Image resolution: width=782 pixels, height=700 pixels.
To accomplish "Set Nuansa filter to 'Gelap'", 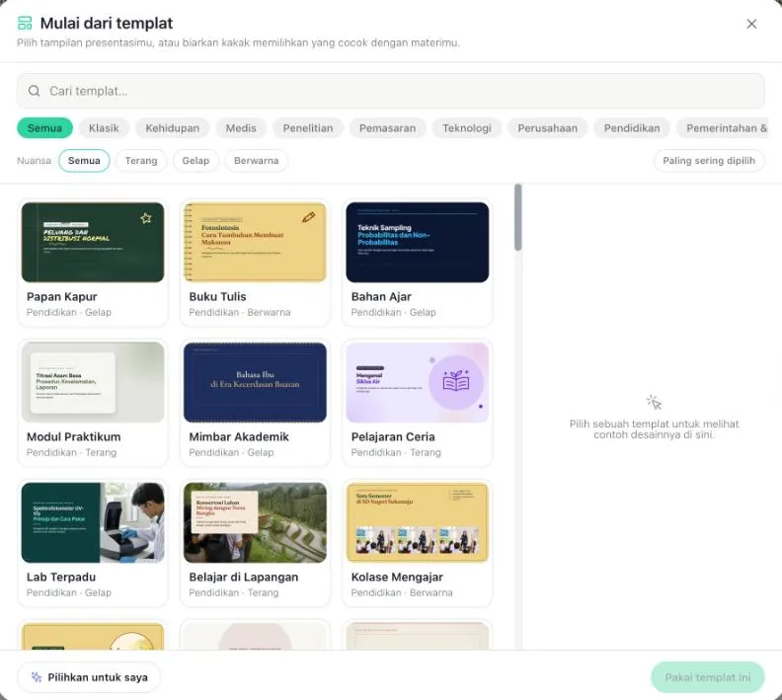I will pyautogui.click(x=195, y=161).
